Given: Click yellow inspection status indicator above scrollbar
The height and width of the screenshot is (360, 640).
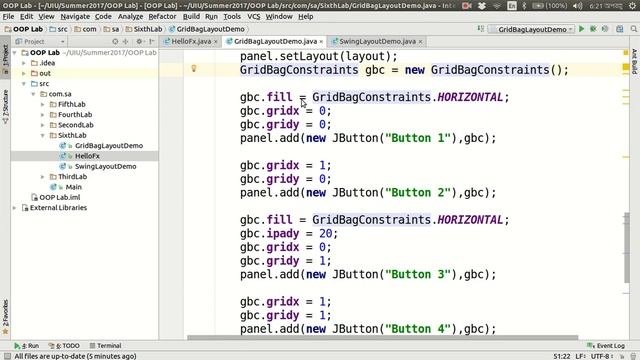Looking at the screenshot, I should point(626,53).
